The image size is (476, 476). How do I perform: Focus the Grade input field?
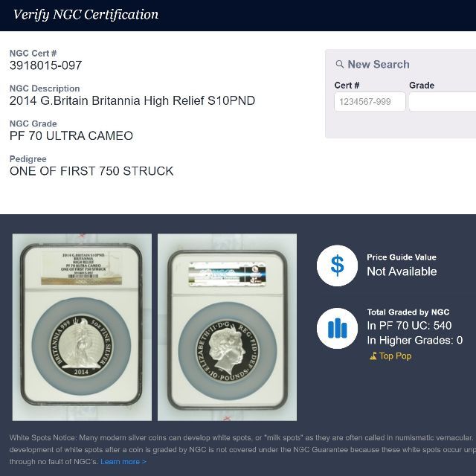click(x=443, y=101)
